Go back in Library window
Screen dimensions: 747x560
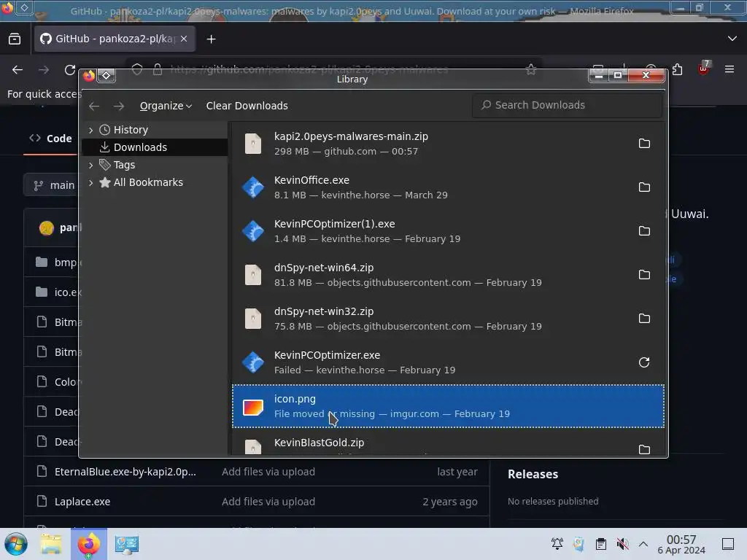click(94, 106)
